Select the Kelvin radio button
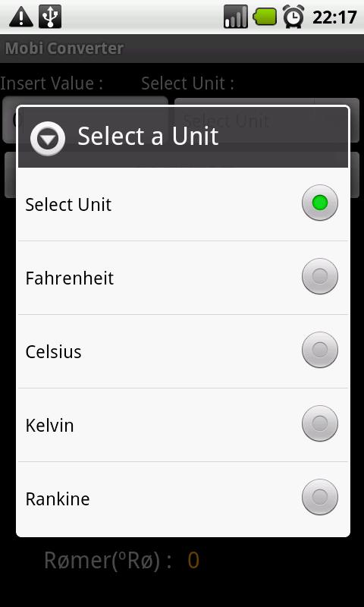 click(x=320, y=423)
